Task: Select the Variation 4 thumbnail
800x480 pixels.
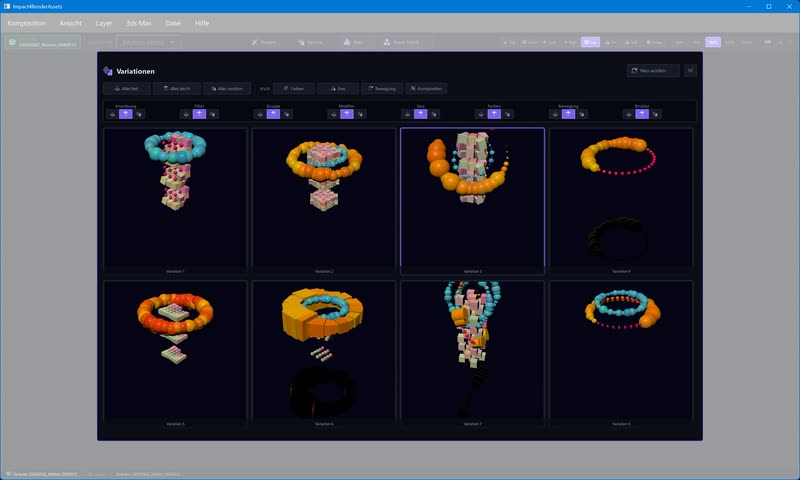Action: point(621,201)
